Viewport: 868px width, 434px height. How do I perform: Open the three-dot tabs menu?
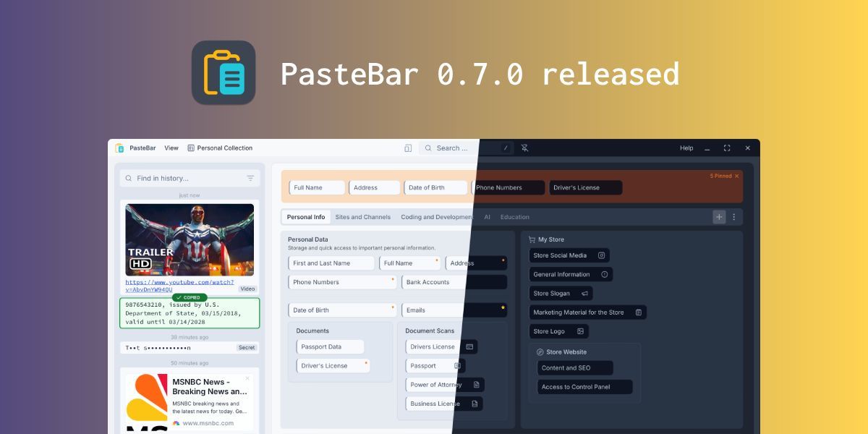coord(734,217)
